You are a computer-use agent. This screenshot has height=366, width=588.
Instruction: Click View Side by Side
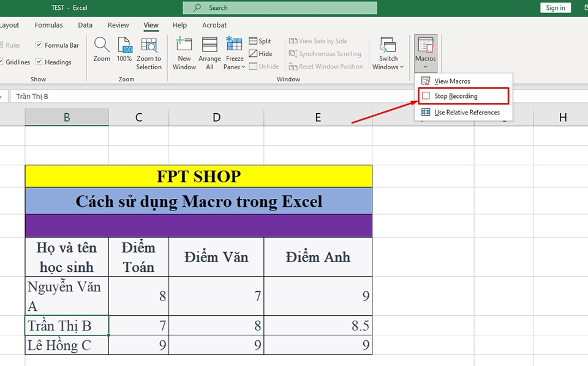coord(318,41)
